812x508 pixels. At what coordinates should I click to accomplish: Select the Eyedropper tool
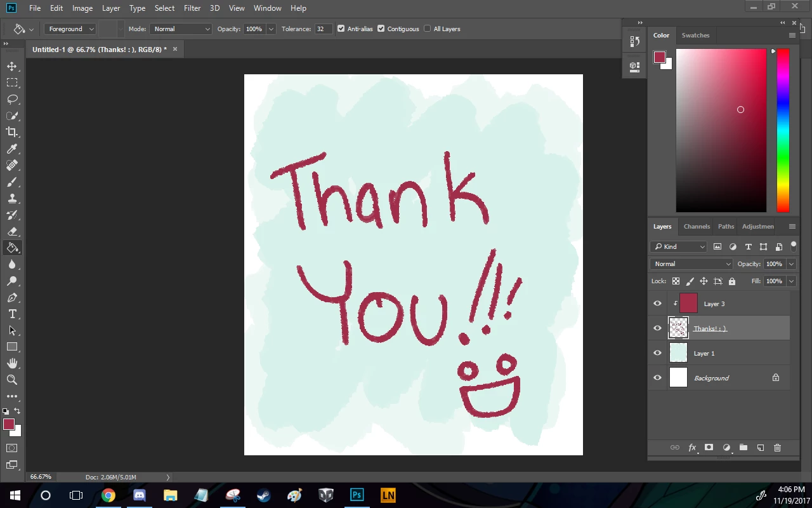point(12,149)
